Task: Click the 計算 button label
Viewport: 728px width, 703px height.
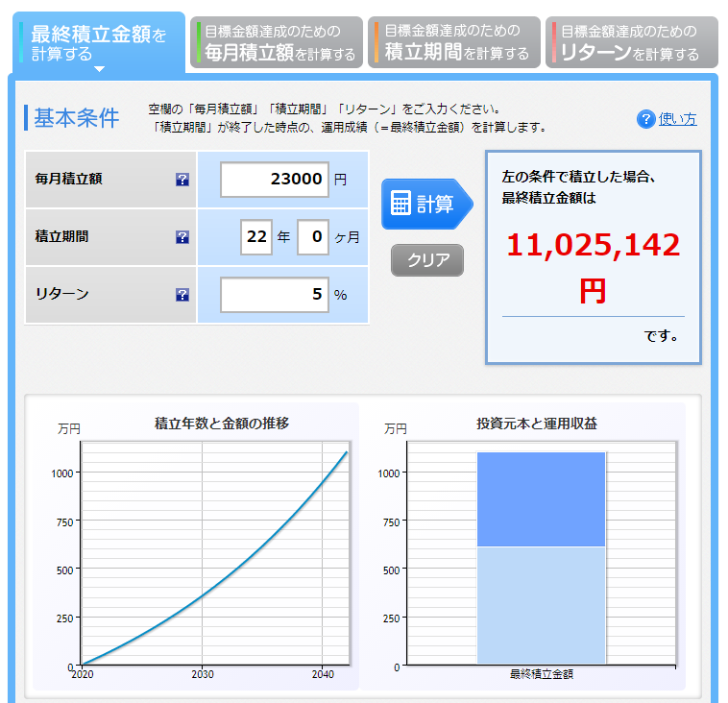Action: (x=434, y=204)
